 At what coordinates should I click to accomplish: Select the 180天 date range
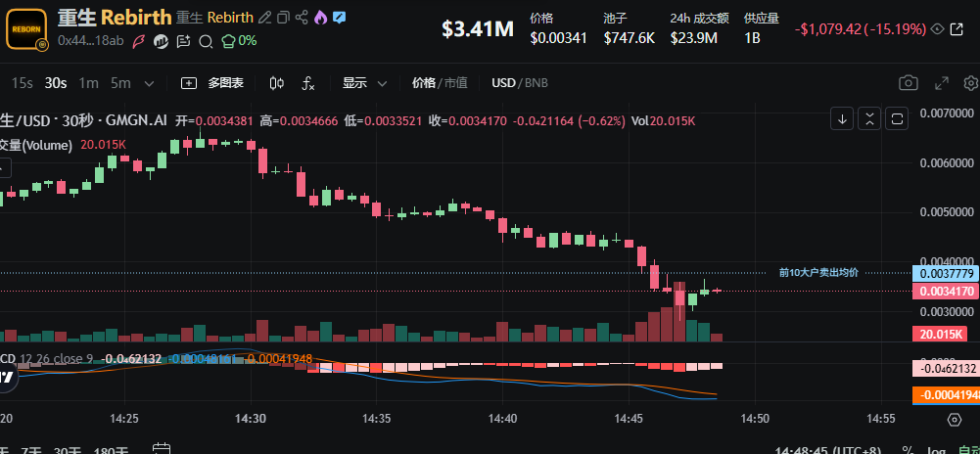111,450
